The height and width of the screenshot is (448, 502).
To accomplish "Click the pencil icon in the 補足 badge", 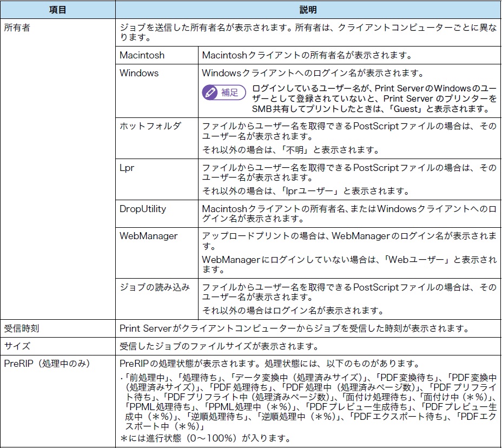I will click(x=210, y=93).
